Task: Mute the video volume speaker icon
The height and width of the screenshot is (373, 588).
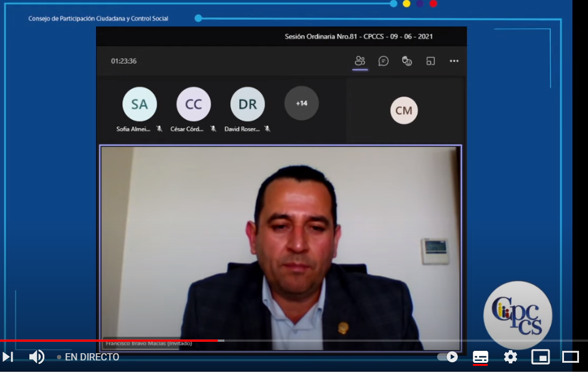Action: click(x=37, y=357)
